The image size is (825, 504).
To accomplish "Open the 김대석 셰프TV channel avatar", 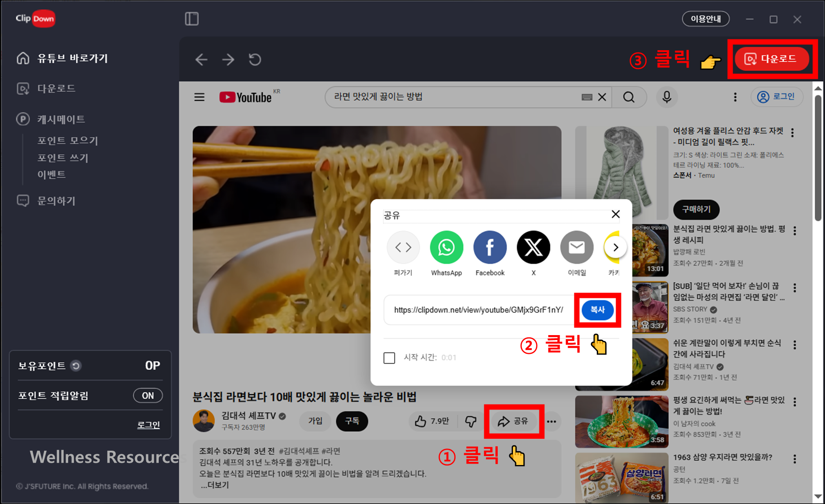I will pos(204,421).
